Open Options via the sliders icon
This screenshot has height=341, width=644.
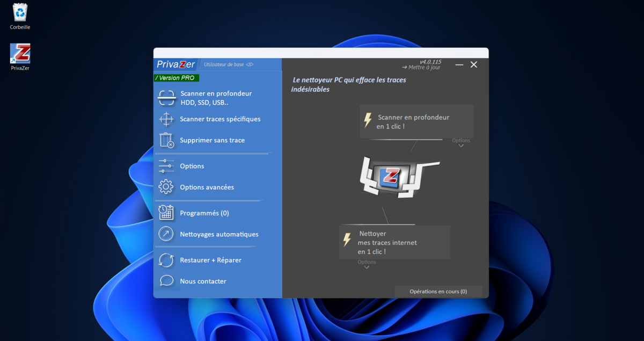(167, 166)
